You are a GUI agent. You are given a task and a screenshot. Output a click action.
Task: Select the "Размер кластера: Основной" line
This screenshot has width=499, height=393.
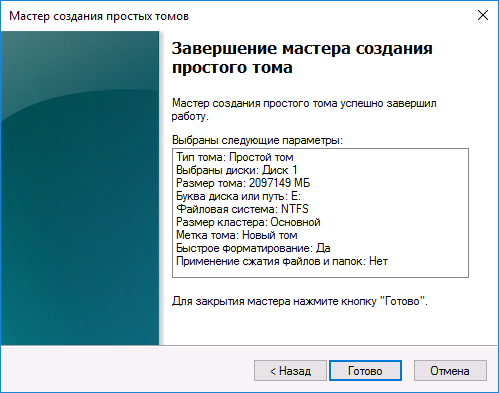[248, 222]
